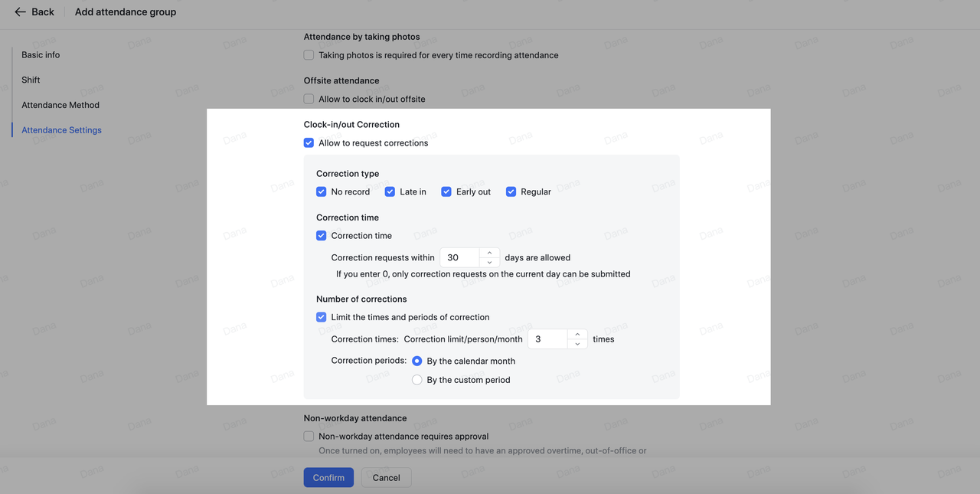Click the Back arrow icon
The height and width of the screenshot is (494, 980).
click(x=20, y=12)
